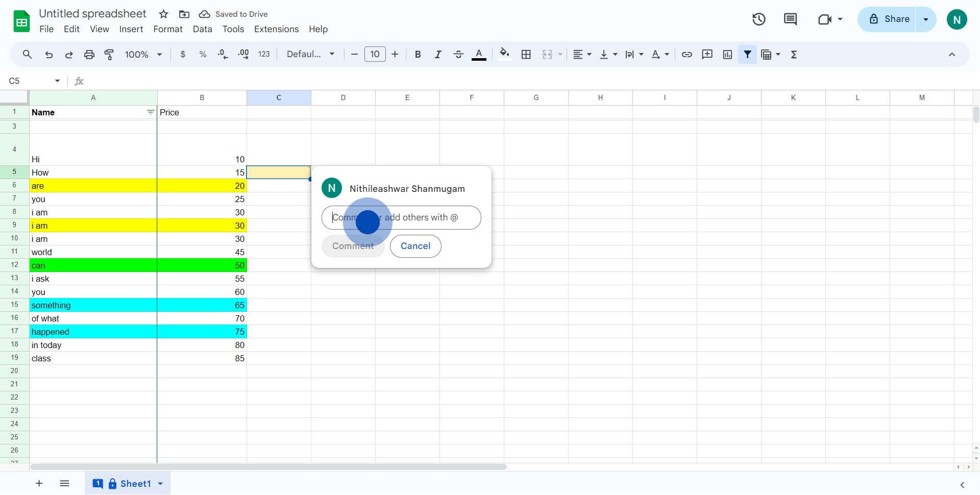980x495 pixels.
Task: Open all comments panel icon
Action: 790,19
